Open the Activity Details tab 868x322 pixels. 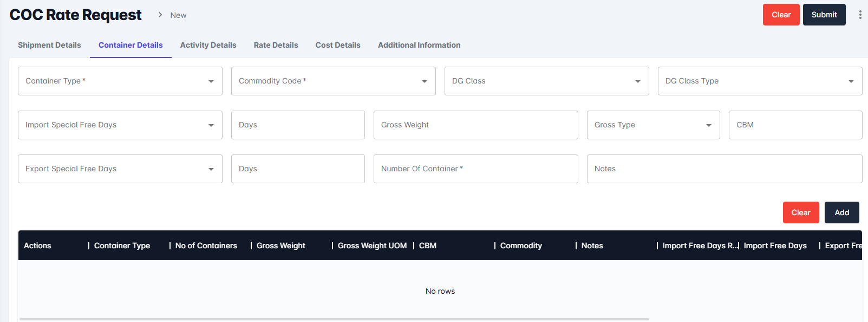point(208,45)
